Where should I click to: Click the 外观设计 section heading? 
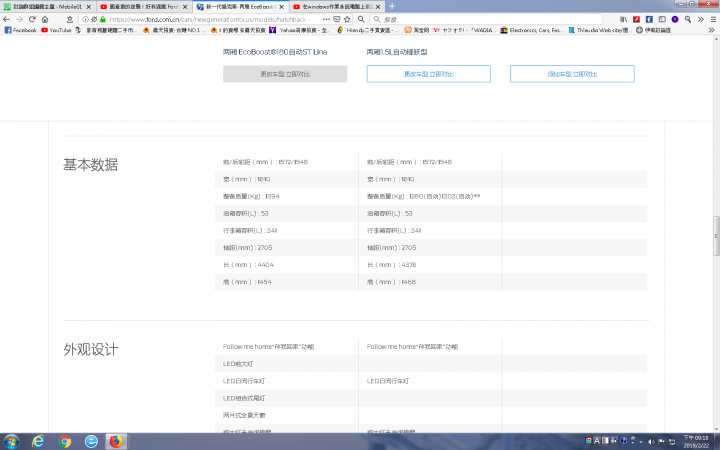pyautogui.click(x=90, y=349)
